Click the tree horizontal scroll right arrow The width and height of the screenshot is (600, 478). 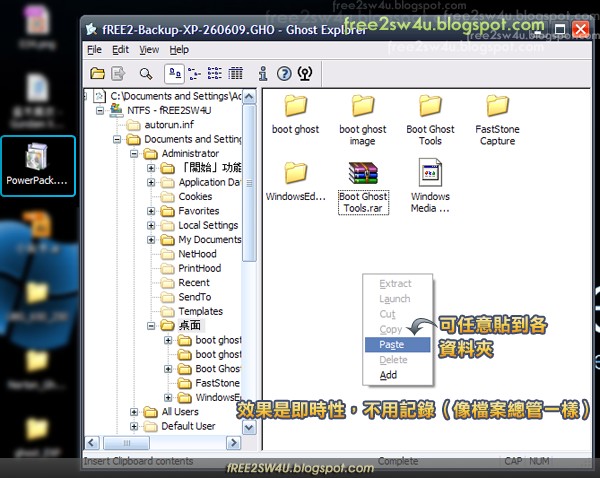pos(233,443)
